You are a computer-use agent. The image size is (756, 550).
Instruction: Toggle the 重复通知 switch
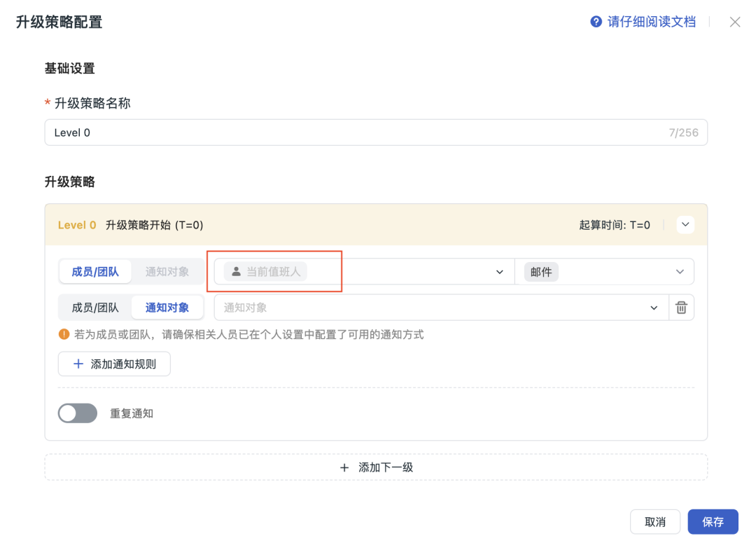pos(78,413)
